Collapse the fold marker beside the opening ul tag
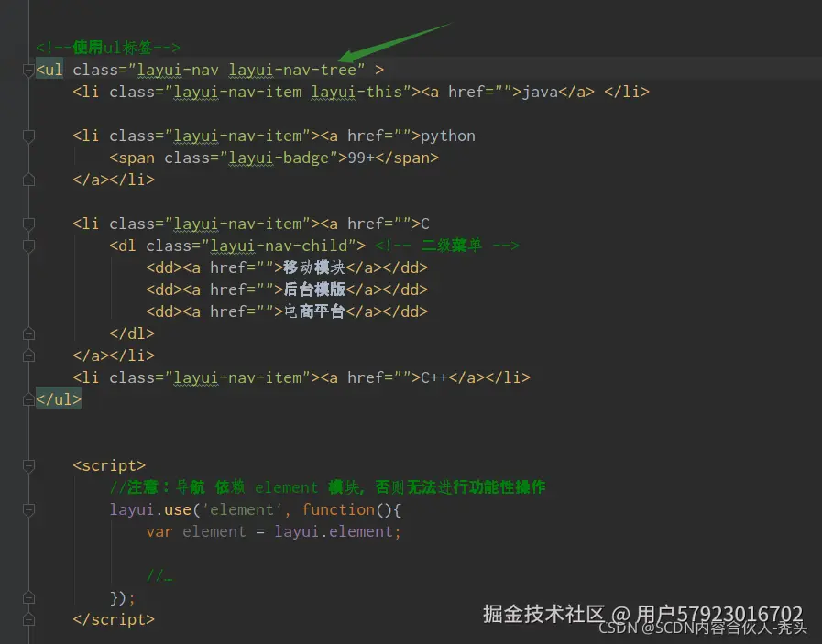Screen dimensions: 822x644 tap(28, 70)
